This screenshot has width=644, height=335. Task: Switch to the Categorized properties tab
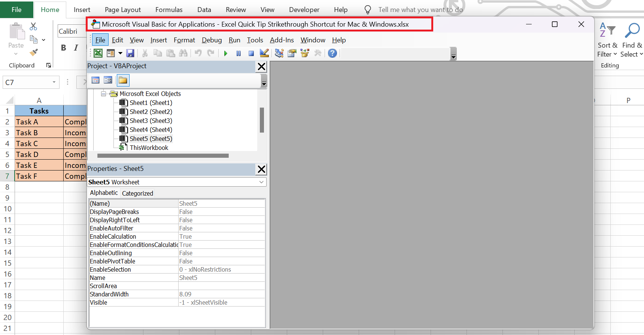tap(137, 193)
